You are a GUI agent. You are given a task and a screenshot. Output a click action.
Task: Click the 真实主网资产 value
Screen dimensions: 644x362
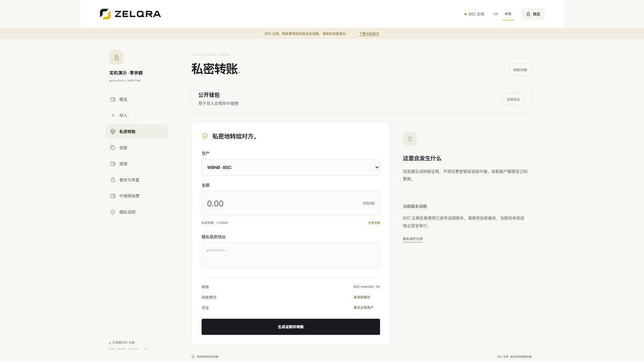(x=363, y=307)
